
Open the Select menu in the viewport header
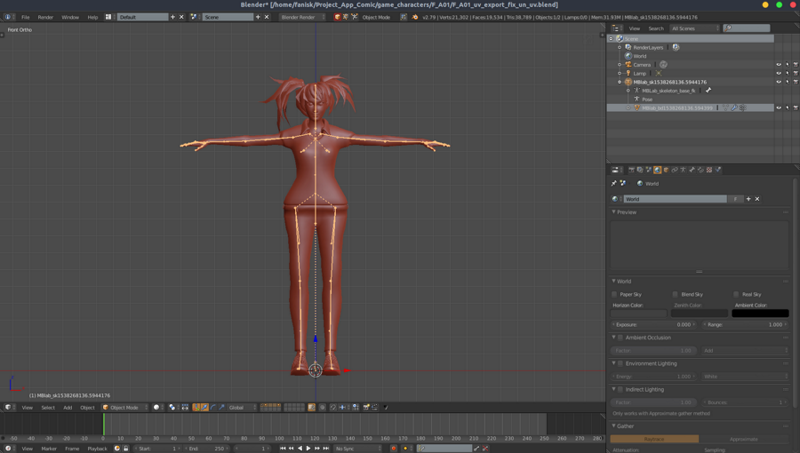pos(48,407)
